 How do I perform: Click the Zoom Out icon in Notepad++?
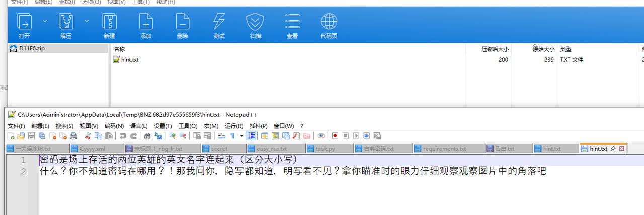(x=183, y=136)
